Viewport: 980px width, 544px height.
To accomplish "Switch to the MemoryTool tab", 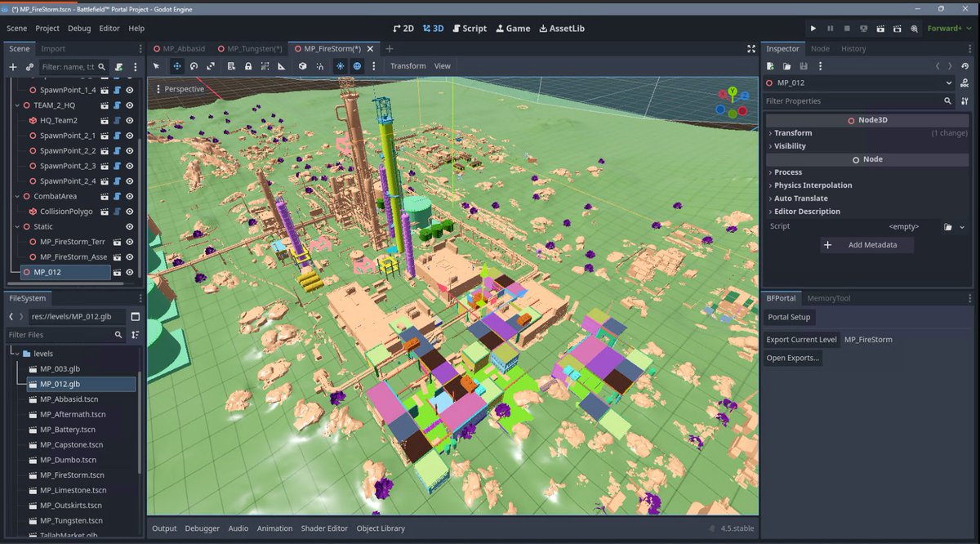I will click(829, 298).
